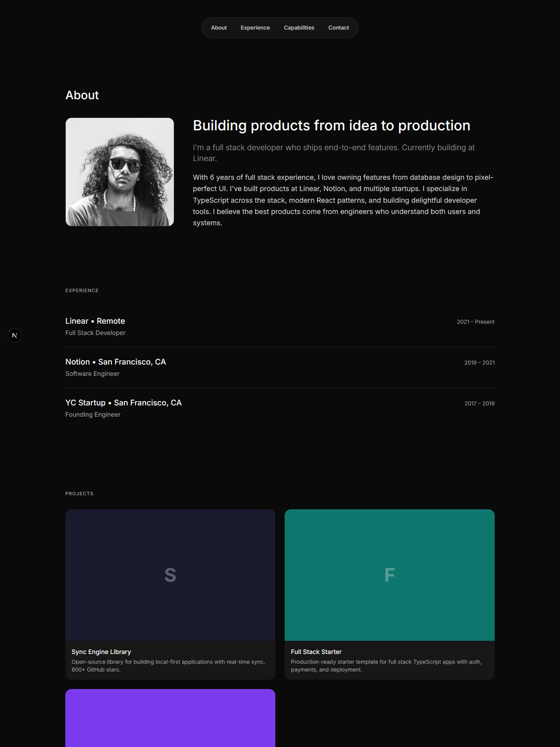Image resolution: width=560 pixels, height=747 pixels.
Task: Click the Full Stack Starter title
Action: pos(316,652)
